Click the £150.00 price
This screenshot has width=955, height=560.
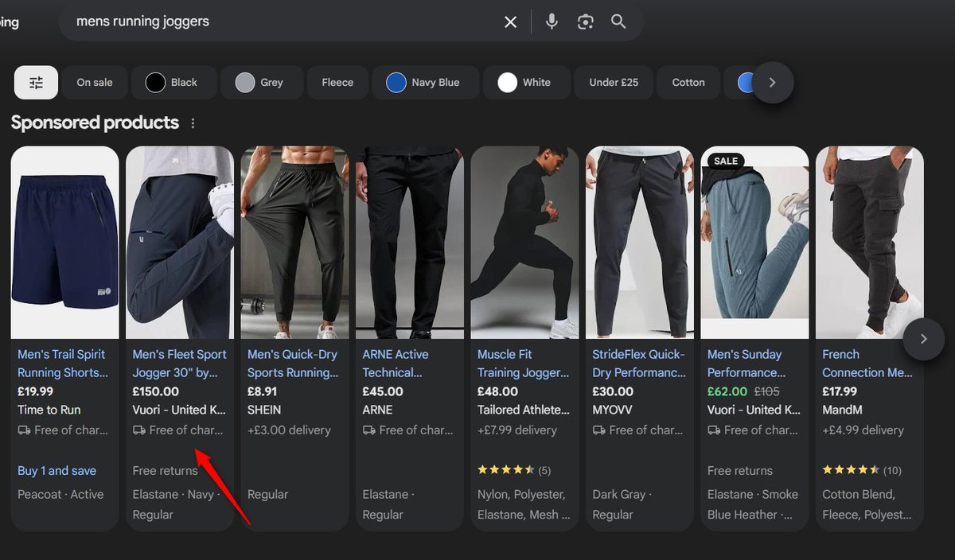pos(156,391)
